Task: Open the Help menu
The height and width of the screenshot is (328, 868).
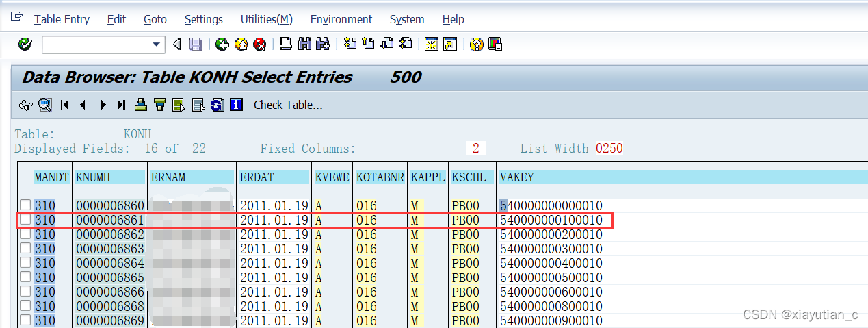Action: pos(453,19)
